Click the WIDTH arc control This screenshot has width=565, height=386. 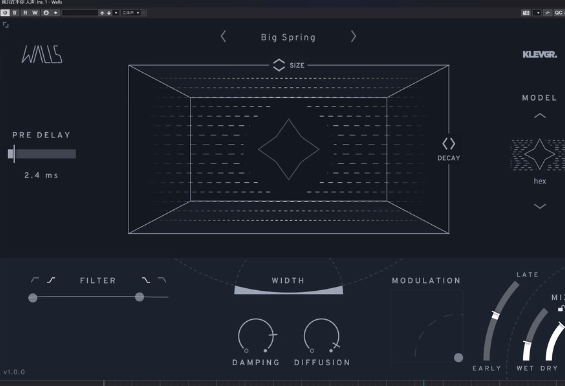point(288,290)
